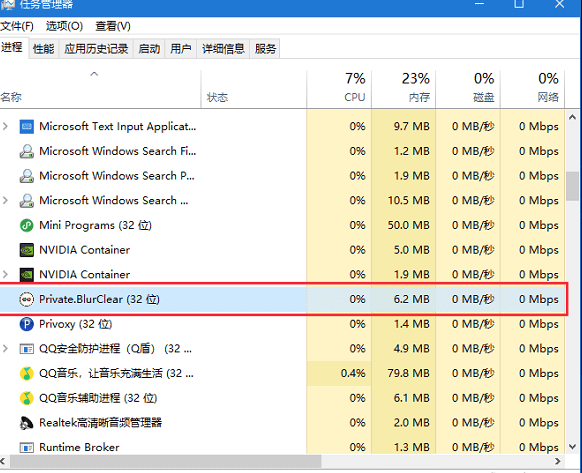Click the Realtek高清晰音频管理器 speaker icon

pyautogui.click(x=26, y=423)
